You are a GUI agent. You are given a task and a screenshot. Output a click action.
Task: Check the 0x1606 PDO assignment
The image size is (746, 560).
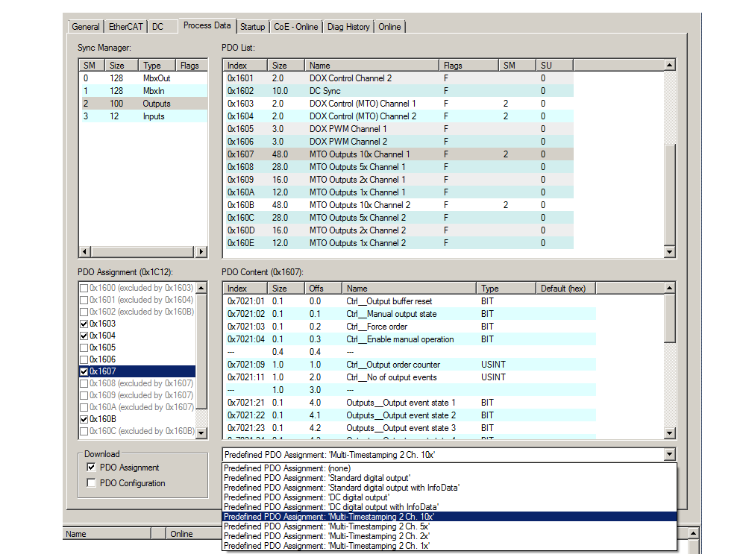click(x=84, y=359)
